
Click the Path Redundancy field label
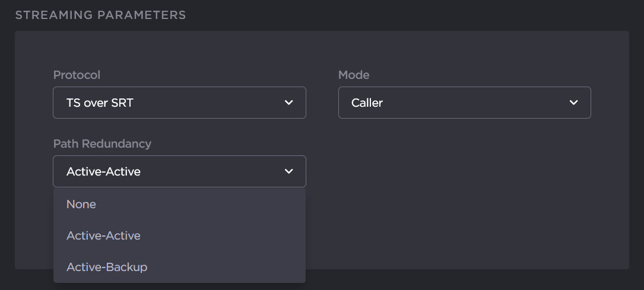click(102, 144)
